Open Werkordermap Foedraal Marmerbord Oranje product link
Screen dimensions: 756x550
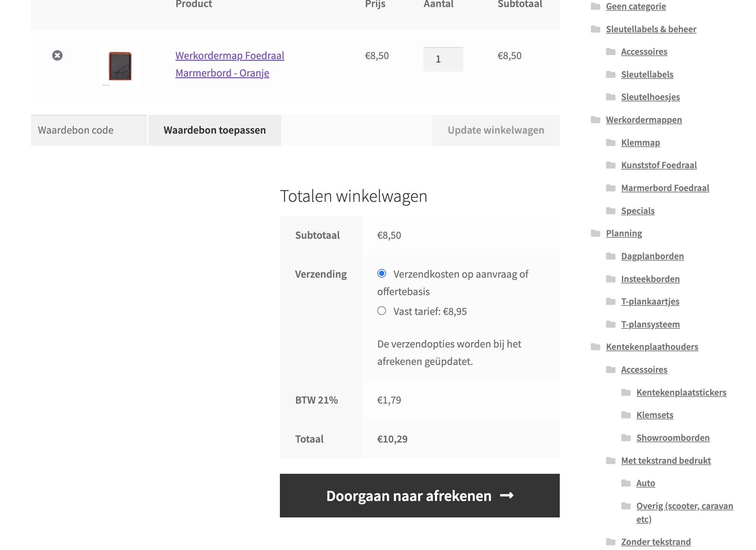229,64
